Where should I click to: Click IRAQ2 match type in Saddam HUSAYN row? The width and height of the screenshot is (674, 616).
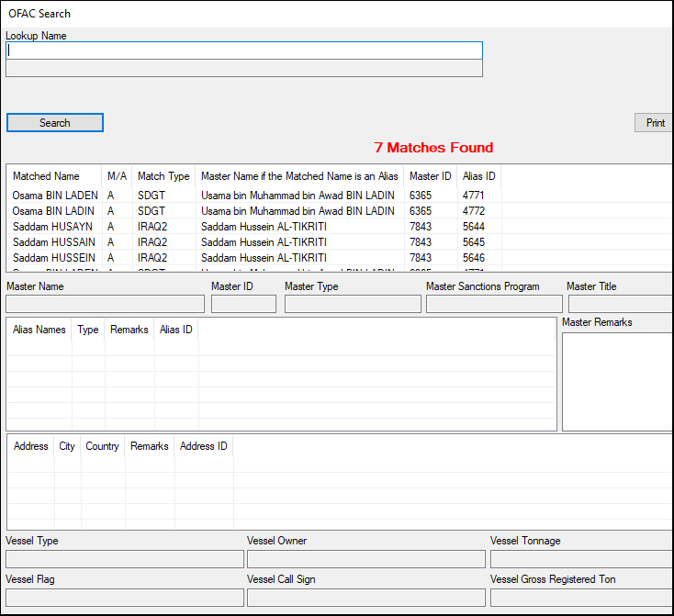(152, 227)
